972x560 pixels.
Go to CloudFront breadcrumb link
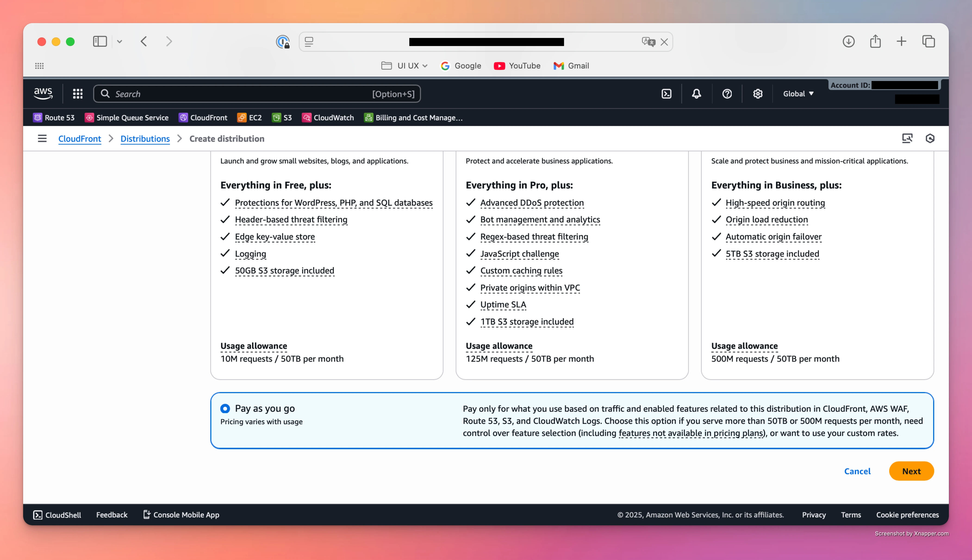pos(80,139)
